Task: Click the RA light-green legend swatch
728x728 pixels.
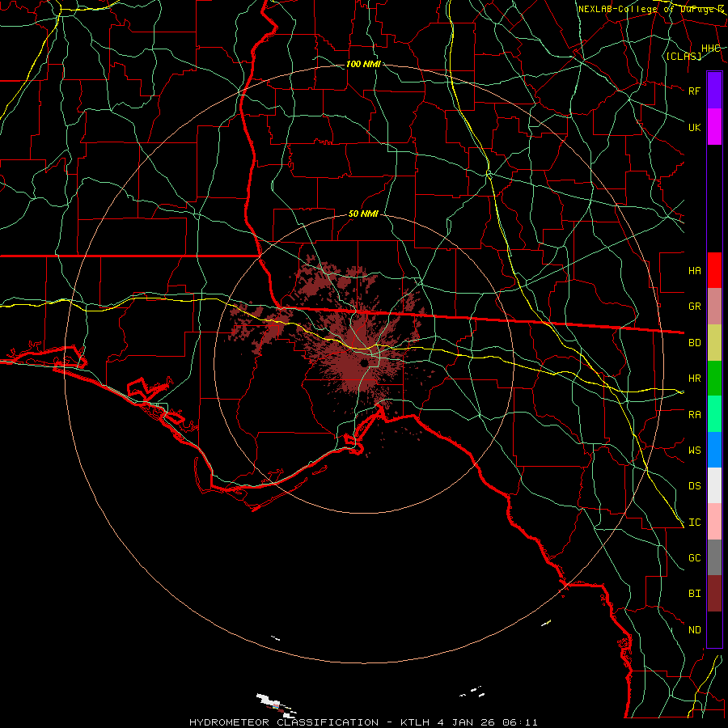Action: (714, 414)
